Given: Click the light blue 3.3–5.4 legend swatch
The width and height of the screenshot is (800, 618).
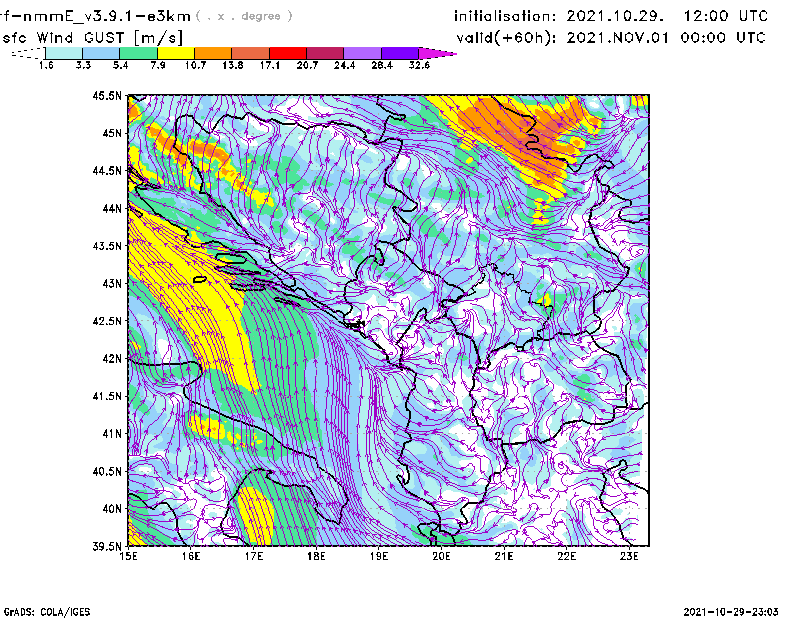Looking at the screenshot, I should coord(101,53).
